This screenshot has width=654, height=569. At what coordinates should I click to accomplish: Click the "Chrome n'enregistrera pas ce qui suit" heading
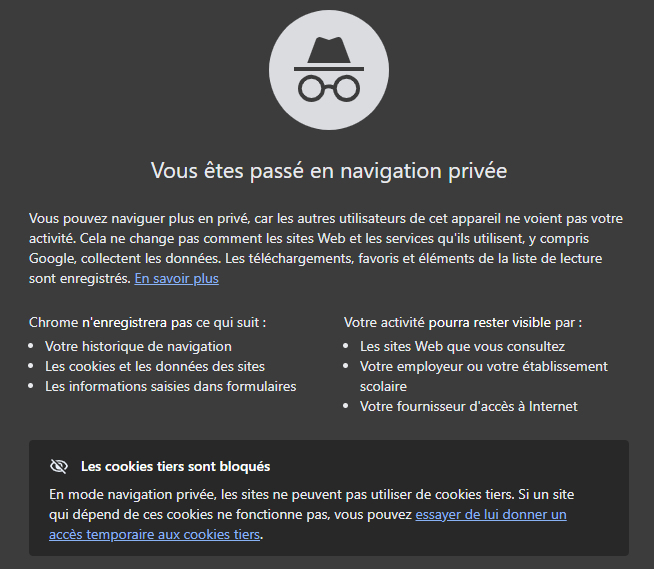(x=148, y=323)
